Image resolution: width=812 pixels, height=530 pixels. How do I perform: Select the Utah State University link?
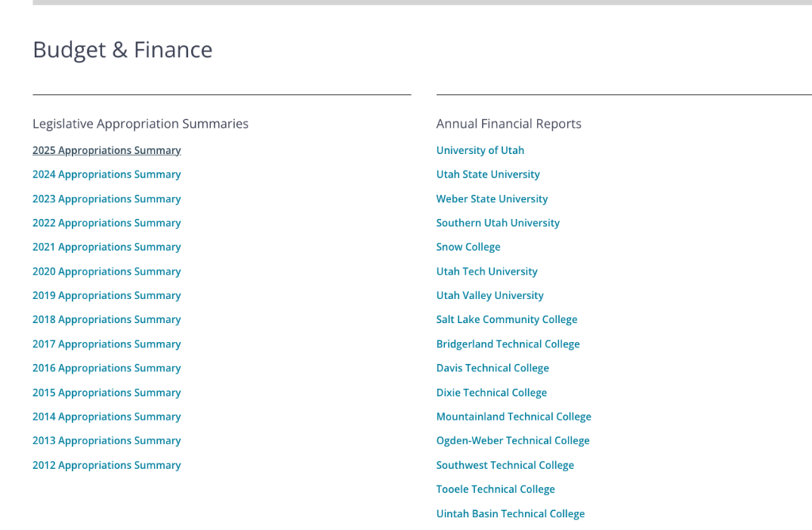pyautogui.click(x=488, y=175)
